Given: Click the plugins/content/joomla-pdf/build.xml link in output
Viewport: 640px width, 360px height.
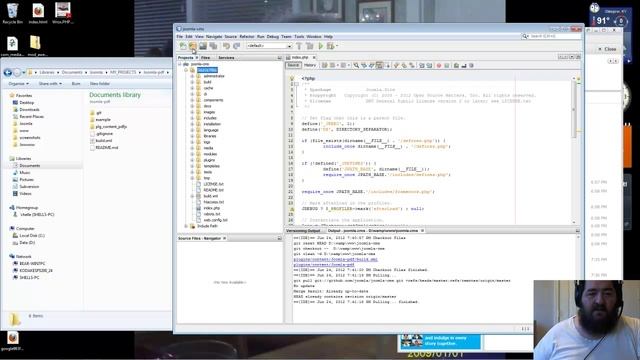Looking at the screenshot, I should pyautogui.click(x=335, y=259).
